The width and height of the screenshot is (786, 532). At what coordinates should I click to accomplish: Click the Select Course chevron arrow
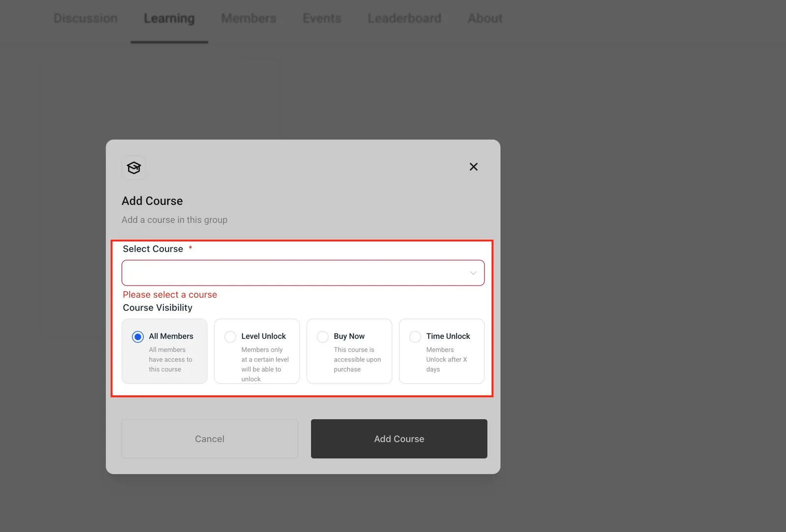pyautogui.click(x=473, y=273)
